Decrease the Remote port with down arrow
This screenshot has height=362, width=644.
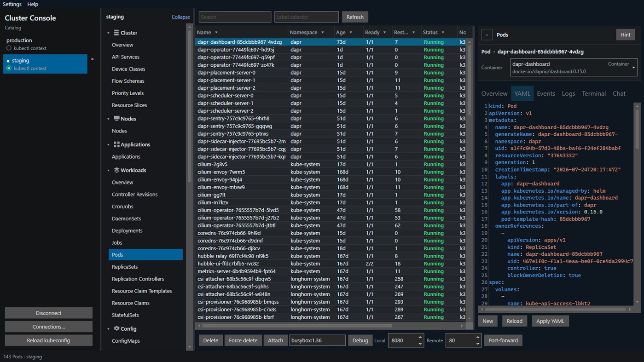coord(478,344)
